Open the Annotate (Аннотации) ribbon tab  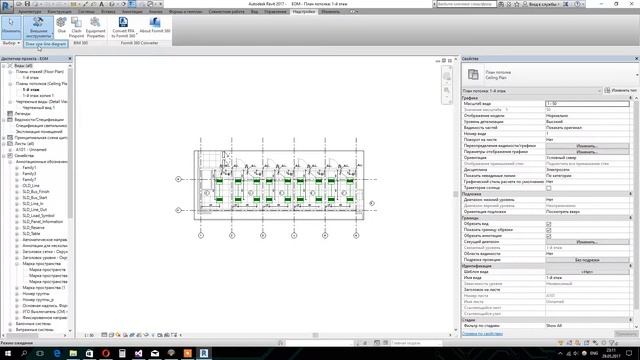coord(132,11)
